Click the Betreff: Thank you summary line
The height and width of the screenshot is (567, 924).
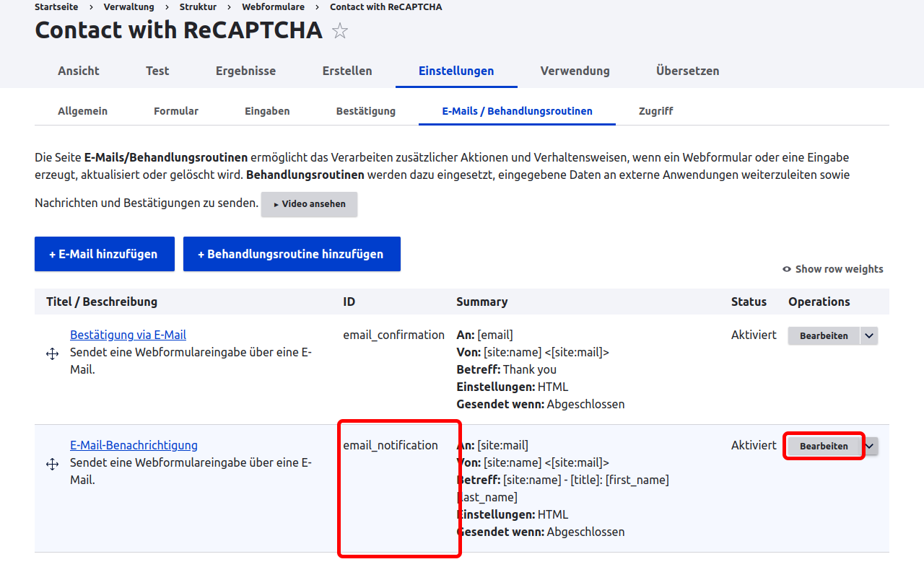(x=507, y=369)
